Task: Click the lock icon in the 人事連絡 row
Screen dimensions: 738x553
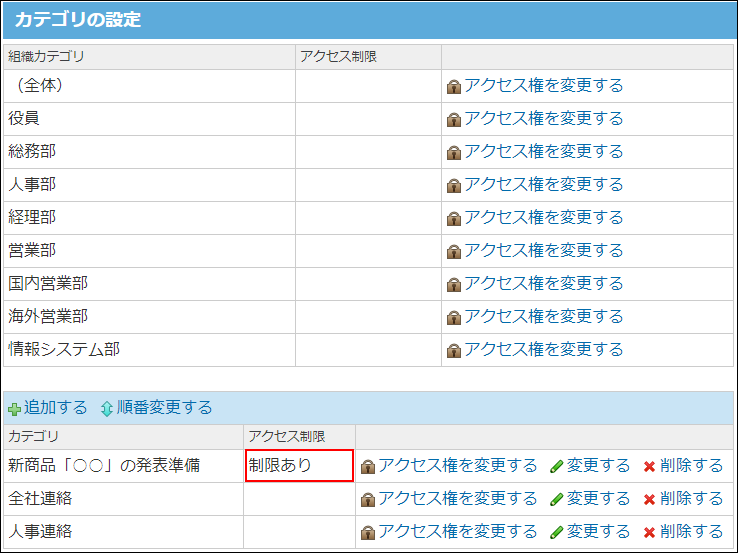Action: (x=368, y=533)
